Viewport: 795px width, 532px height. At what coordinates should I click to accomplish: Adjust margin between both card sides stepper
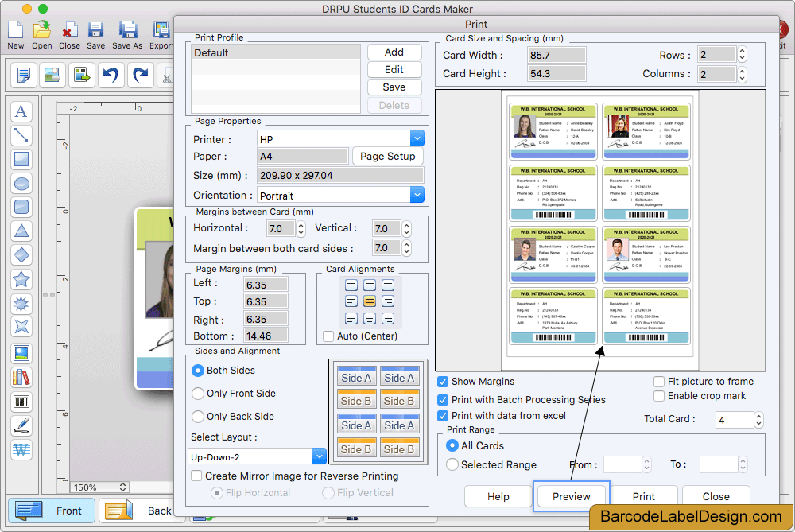click(x=406, y=248)
